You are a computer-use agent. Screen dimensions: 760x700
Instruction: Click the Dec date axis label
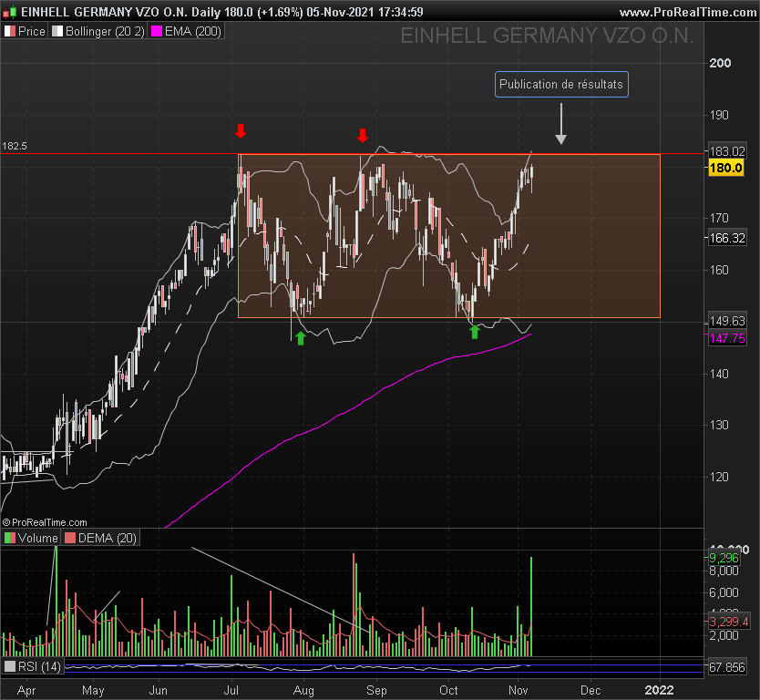coord(591,690)
